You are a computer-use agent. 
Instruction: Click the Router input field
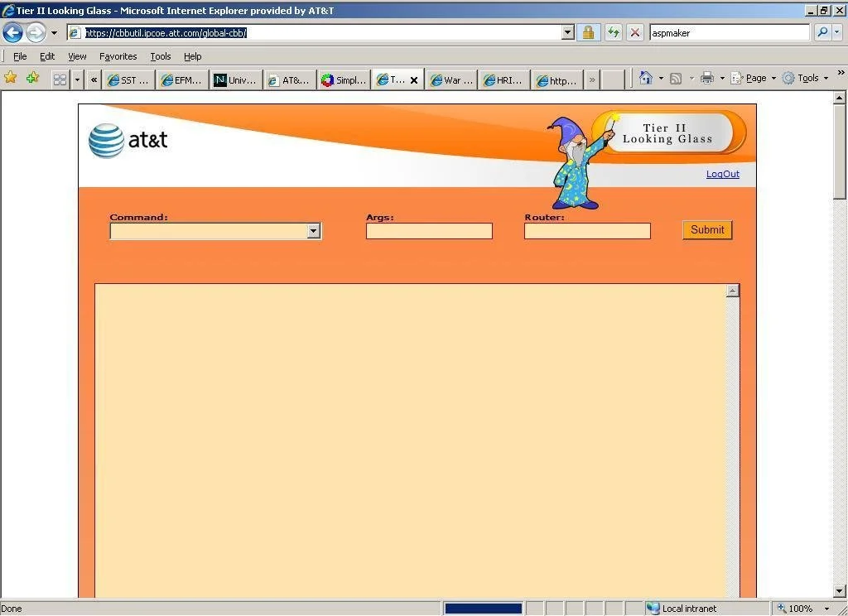[587, 231]
